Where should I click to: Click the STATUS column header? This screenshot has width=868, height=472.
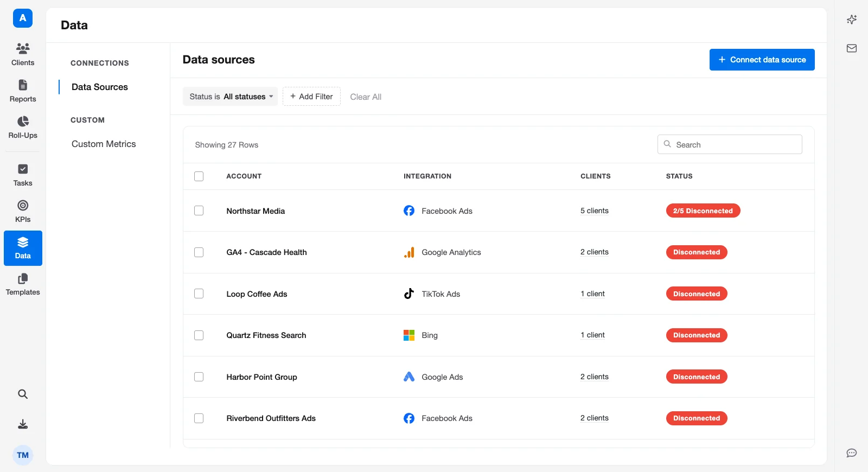(679, 176)
